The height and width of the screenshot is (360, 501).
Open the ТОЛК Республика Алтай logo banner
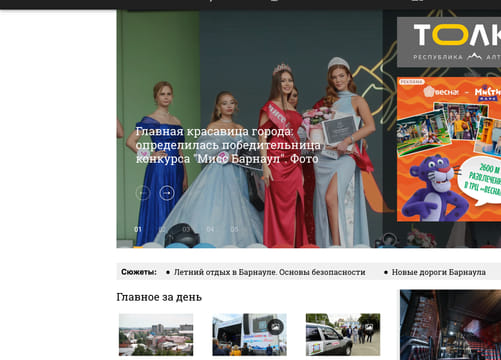tap(449, 42)
